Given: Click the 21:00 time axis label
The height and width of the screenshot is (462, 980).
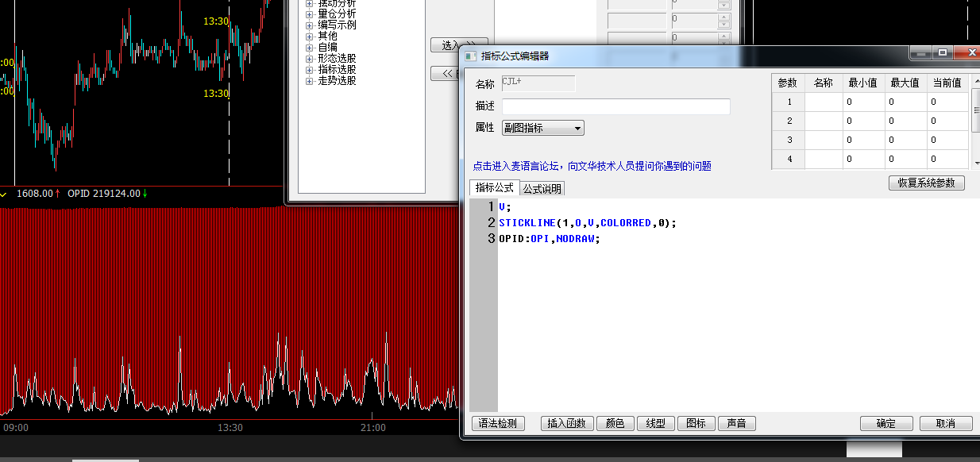Looking at the screenshot, I should (x=373, y=428).
